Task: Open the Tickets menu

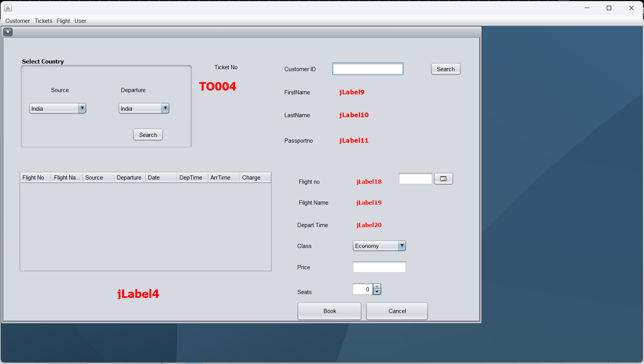Action: coord(43,21)
